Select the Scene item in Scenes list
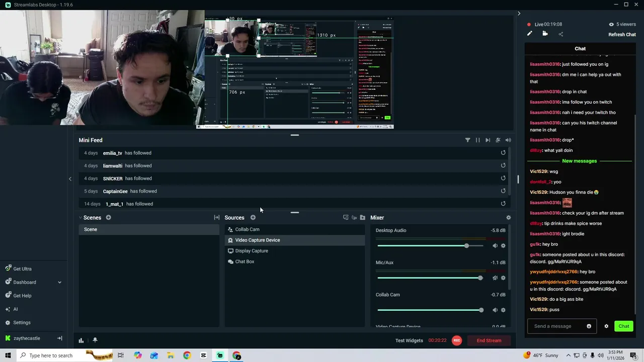The image size is (644, 362). pyautogui.click(x=149, y=229)
